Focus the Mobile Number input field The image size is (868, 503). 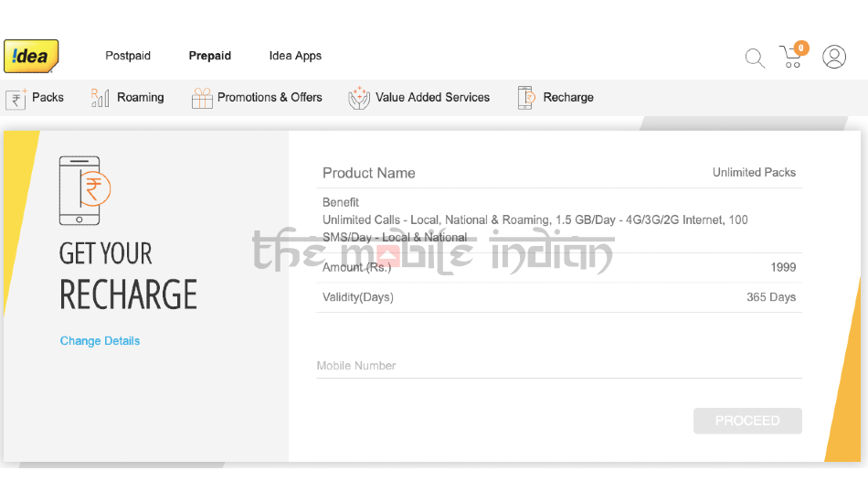point(559,366)
